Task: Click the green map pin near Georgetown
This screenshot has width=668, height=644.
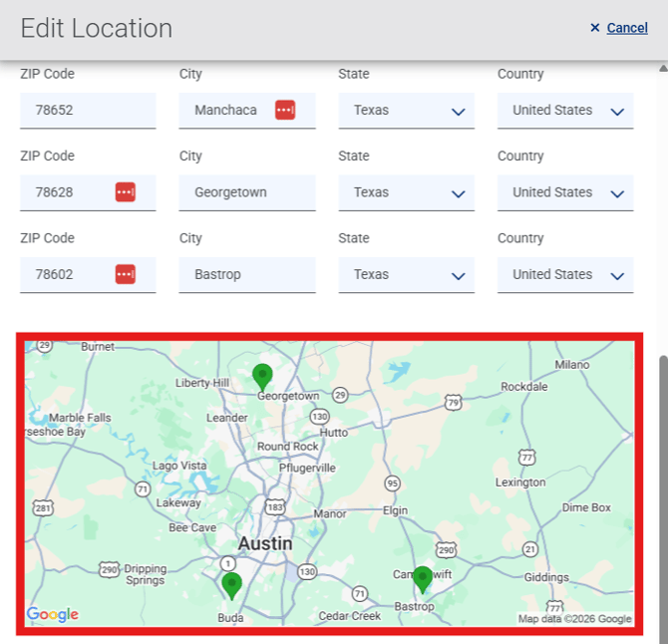Action: (262, 376)
